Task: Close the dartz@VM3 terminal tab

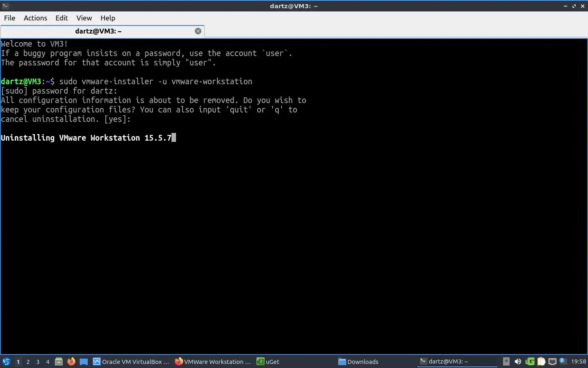Action: click(x=198, y=31)
